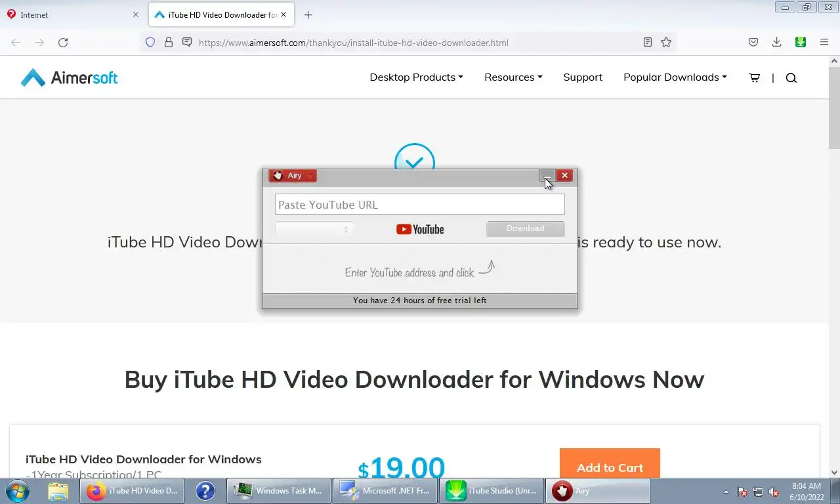Viewport: 840px width, 504px height.
Task: Click the free trial status bar text
Action: 420,301
